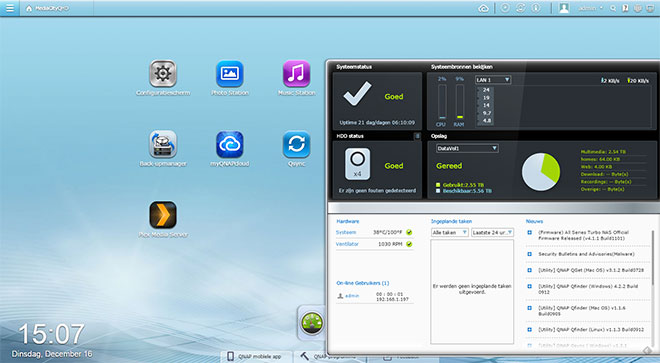Click the homes: 64.00 KB storage entry
This screenshot has width=660, height=363.
click(x=601, y=159)
